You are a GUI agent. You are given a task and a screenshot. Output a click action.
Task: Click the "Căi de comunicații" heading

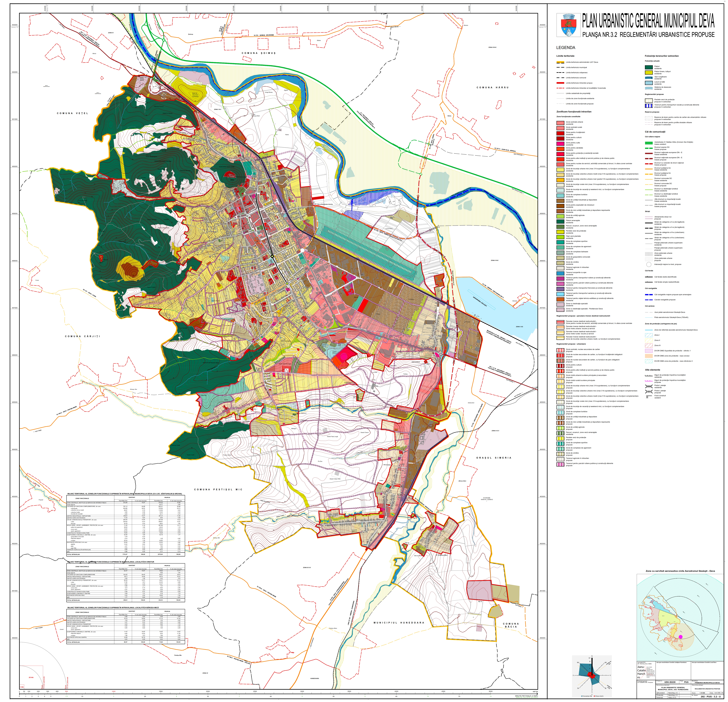[x=655, y=132]
